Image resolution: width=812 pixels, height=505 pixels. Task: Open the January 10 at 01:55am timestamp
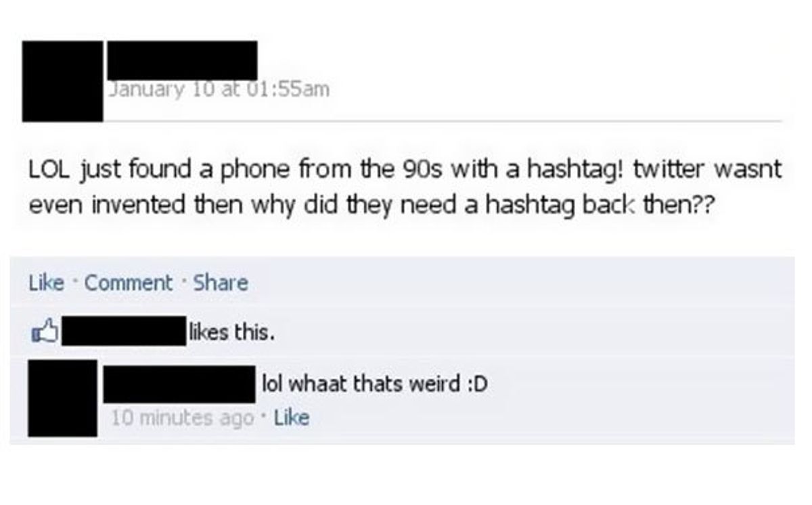219,89
